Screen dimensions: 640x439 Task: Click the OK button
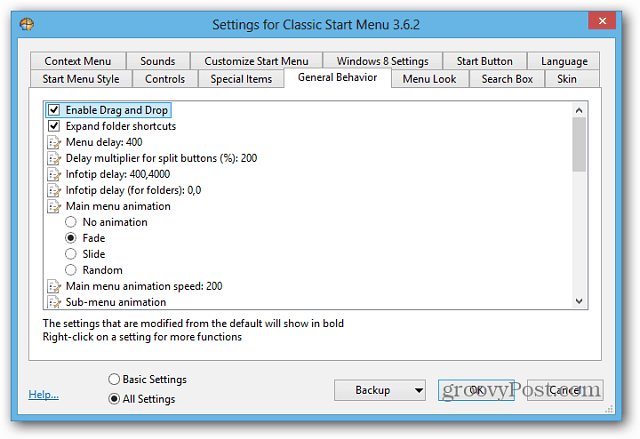coord(476,390)
